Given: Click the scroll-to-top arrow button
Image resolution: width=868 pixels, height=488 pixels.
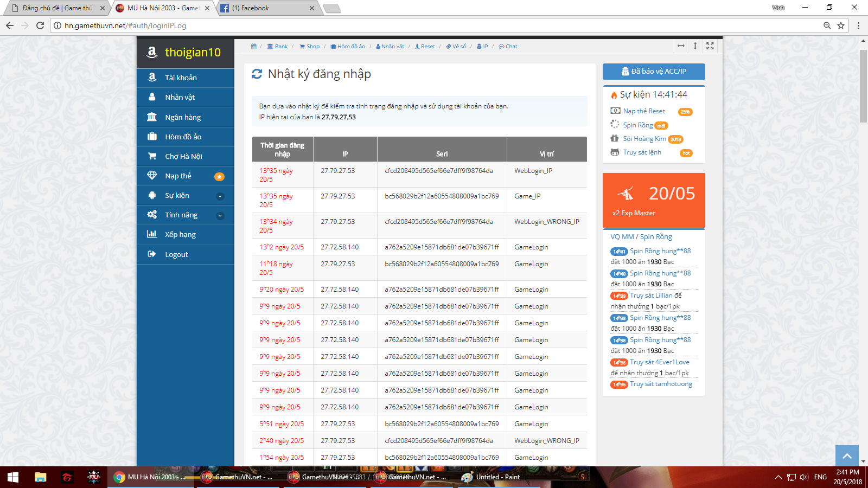Looking at the screenshot, I should click(847, 456).
